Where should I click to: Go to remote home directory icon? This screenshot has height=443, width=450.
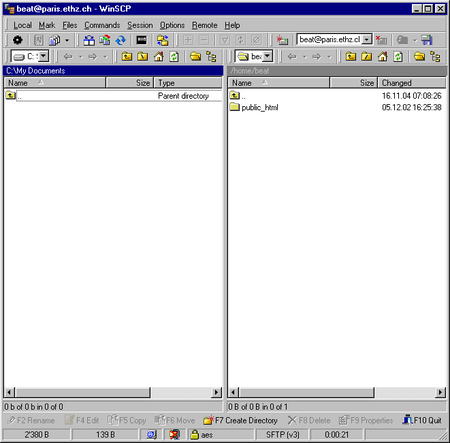point(383,57)
